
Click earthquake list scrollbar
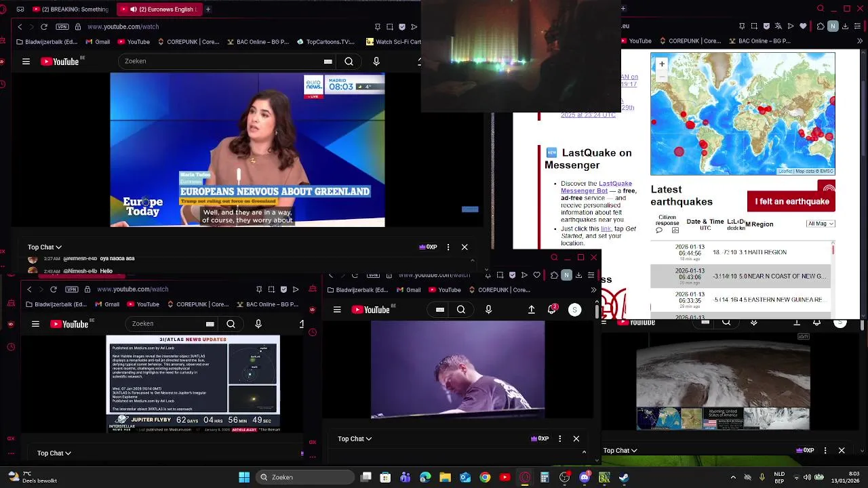click(x=833, y=250)
